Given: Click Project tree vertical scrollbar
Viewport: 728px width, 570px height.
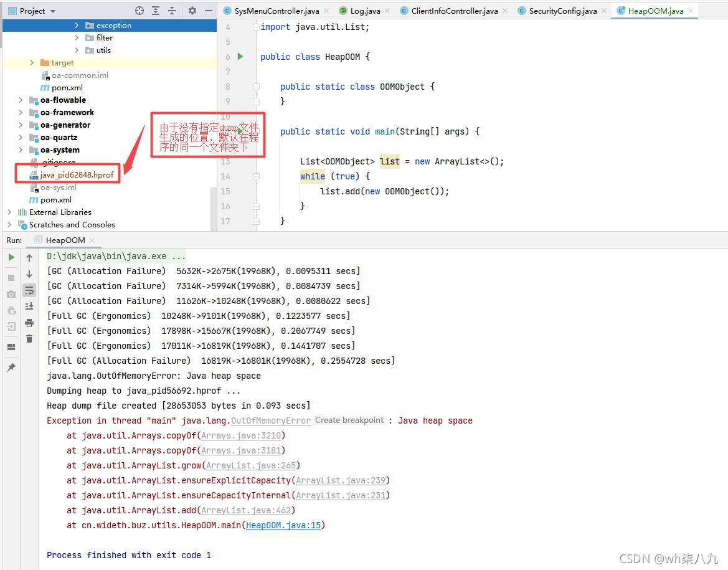Looking at the screenshot, I should (214, 209).
